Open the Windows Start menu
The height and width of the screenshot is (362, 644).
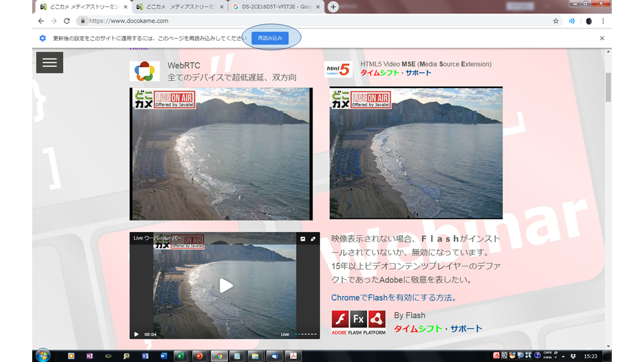tap(43, 356)
